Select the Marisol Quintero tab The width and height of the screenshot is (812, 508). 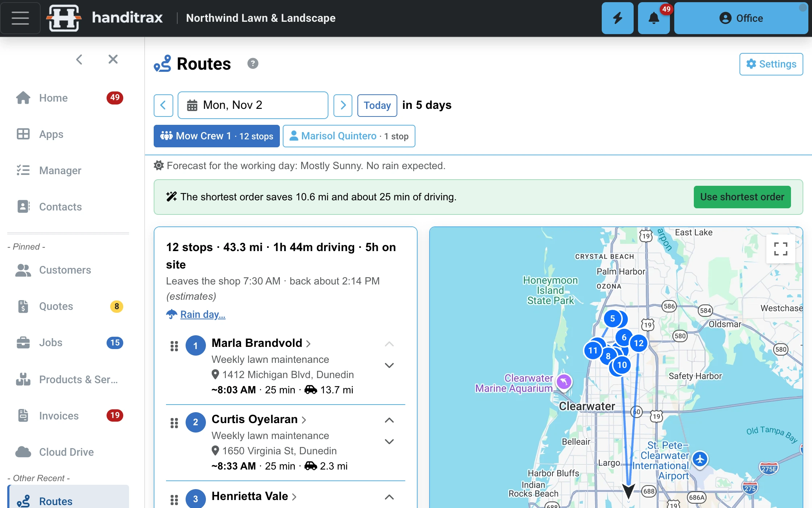click(349, 136)
